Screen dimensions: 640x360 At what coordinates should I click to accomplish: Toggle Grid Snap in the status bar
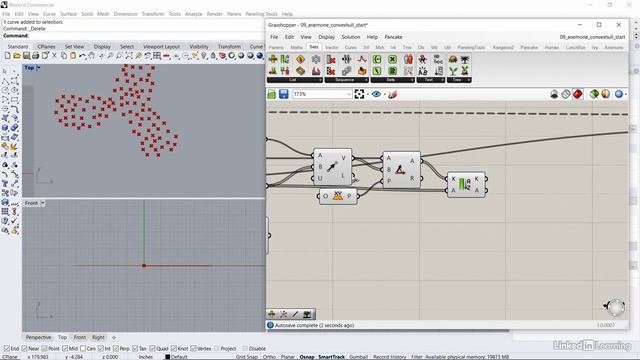click(x=247, y=357)
